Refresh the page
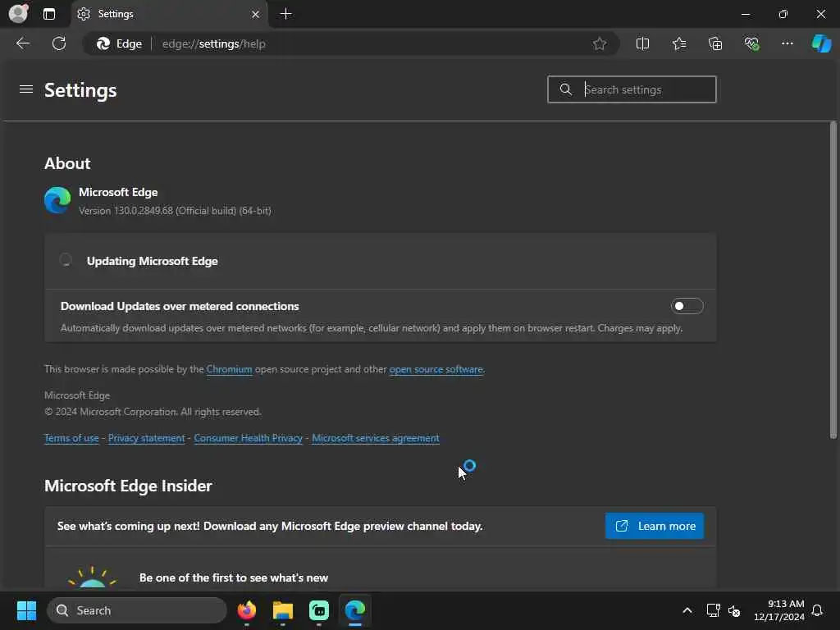 click(59, 43)
